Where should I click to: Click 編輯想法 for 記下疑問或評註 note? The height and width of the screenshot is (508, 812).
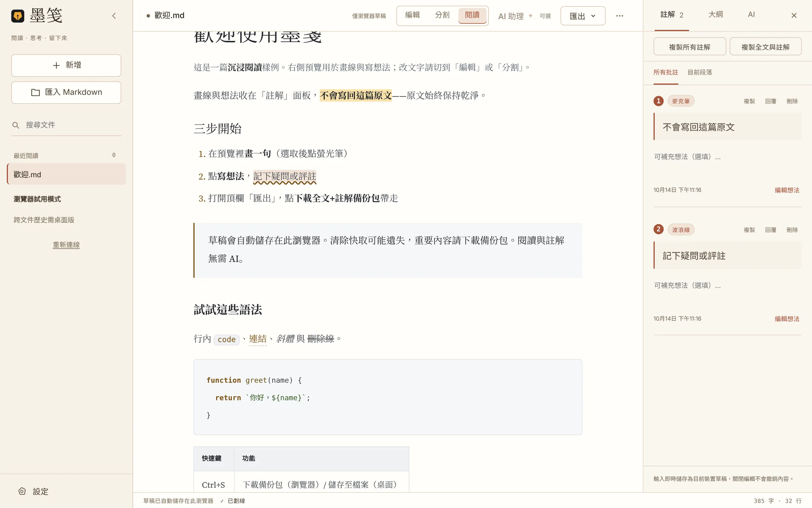(x=787, y=319)
